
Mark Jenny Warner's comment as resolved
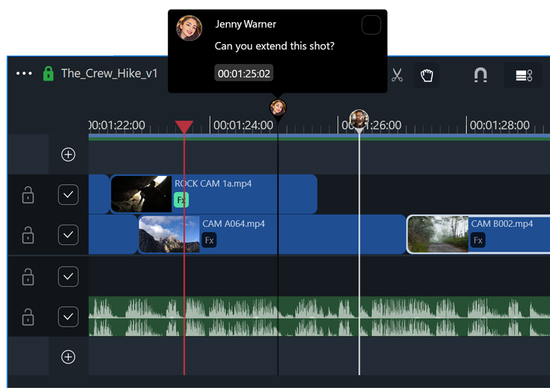pyautogui.click(x=371, y=25)
